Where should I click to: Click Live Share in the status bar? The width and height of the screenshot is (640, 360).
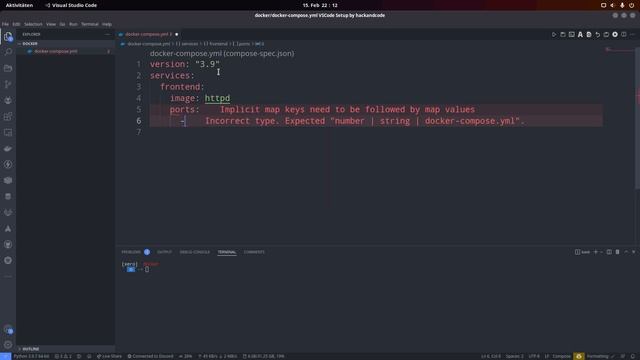pyautogui.click(x=109, y=356)
